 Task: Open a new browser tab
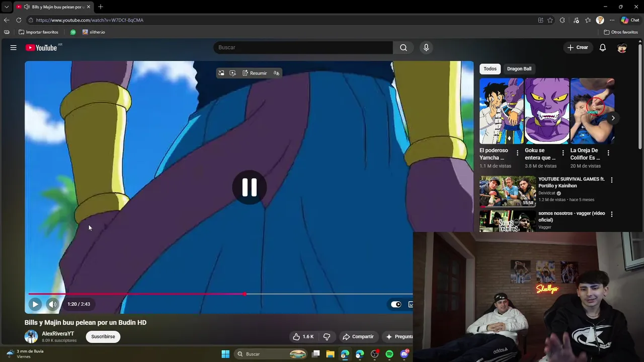(x=101, y=7)
